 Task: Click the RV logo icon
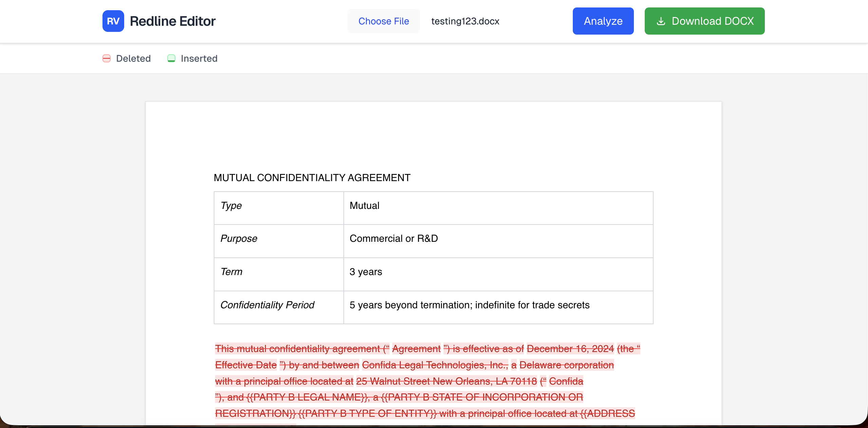coord(113,21)
